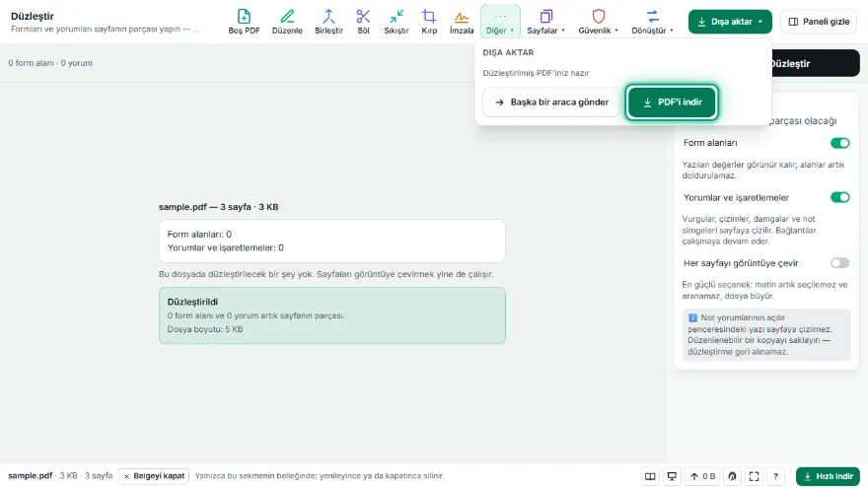This screenshot has height=488, width=868.
Task: Open the İmzala sign tool
Action: [462, 22]
